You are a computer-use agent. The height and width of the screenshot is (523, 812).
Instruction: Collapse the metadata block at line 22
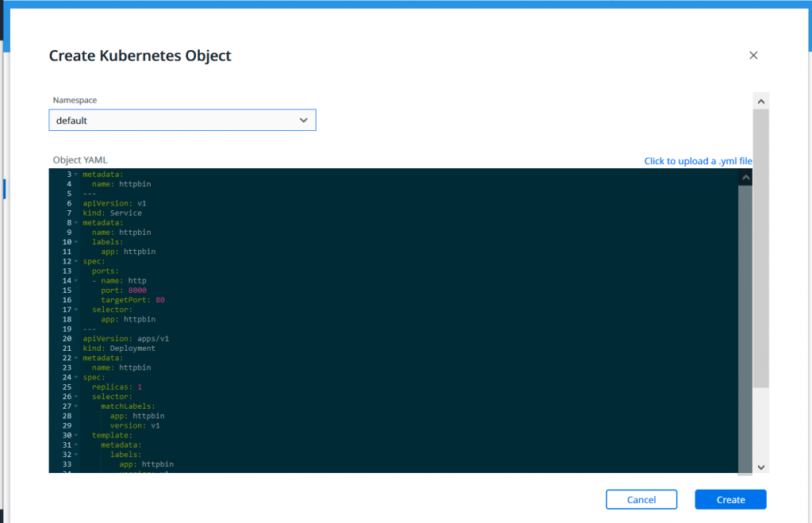click(x=76, y=358)
